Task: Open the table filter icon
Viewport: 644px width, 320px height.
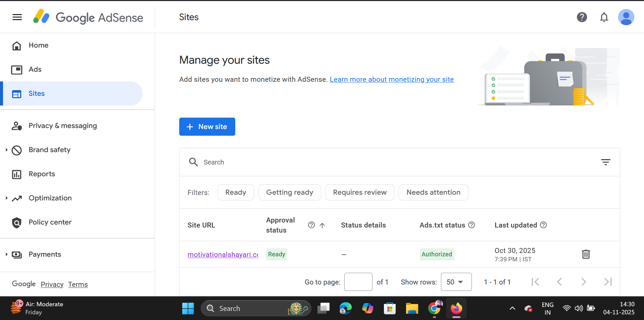Action: [x=605, y=162]
